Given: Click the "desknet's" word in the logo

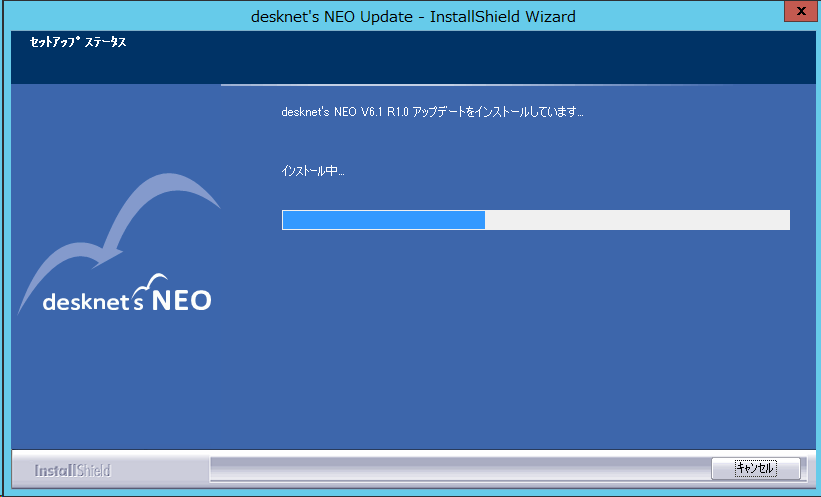Looking at the screenshot, I should coord(95,302).
